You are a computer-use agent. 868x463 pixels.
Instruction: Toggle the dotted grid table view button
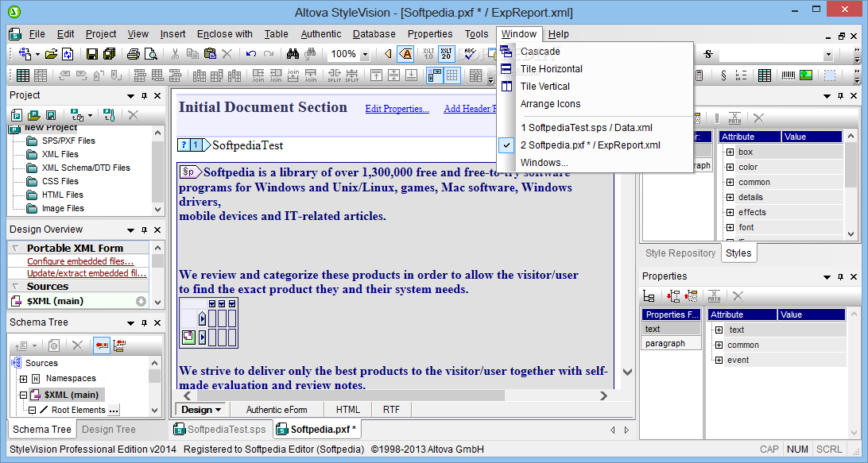(452, 75)
